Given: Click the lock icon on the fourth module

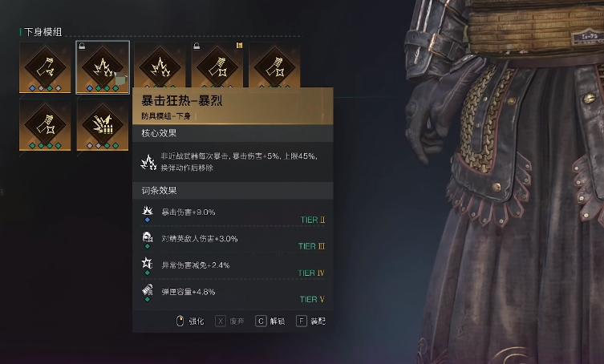Looking at the screenshot, I should (197, 47).
